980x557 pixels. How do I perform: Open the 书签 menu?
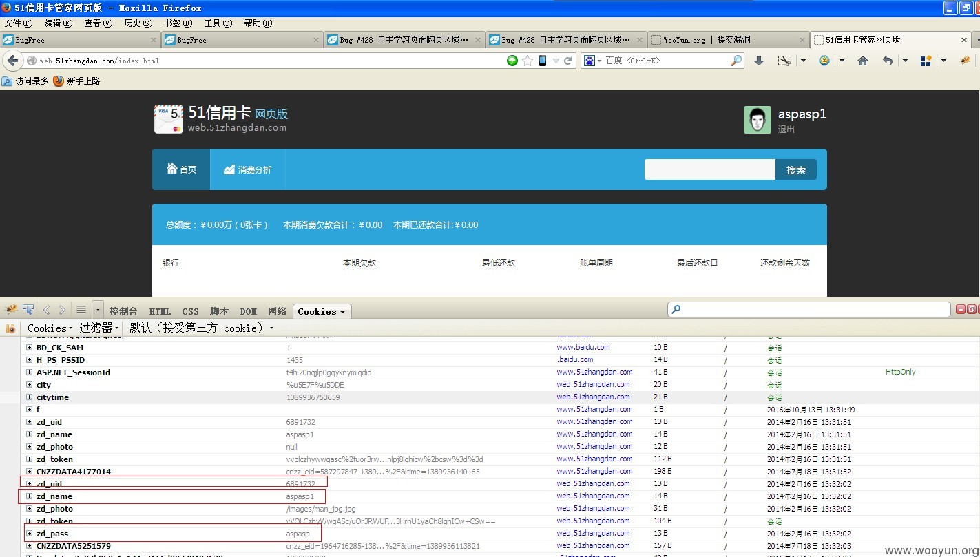178,23
